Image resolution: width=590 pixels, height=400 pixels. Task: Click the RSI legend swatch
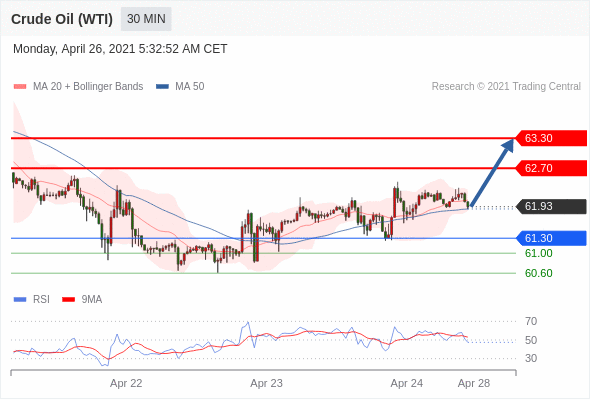[x=20, y=300]
